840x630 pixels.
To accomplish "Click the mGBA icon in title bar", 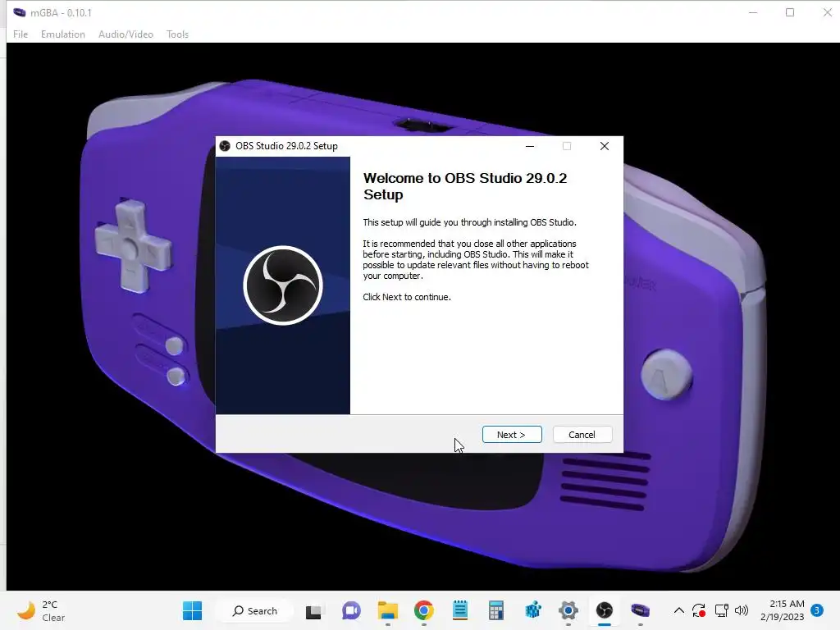I will point(20,12).
